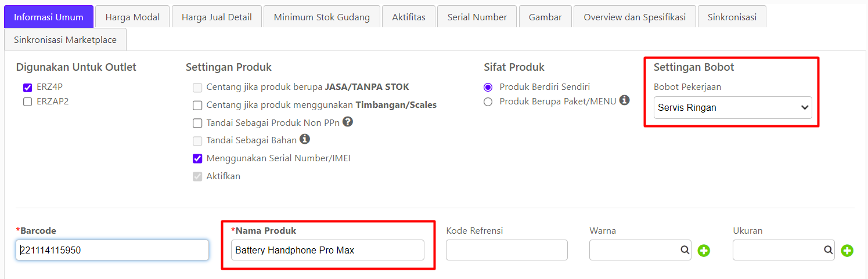Enable the Timbangan/Scales checkbox
This screenshot has height=279, width=868.
click(x=197, y=105)
